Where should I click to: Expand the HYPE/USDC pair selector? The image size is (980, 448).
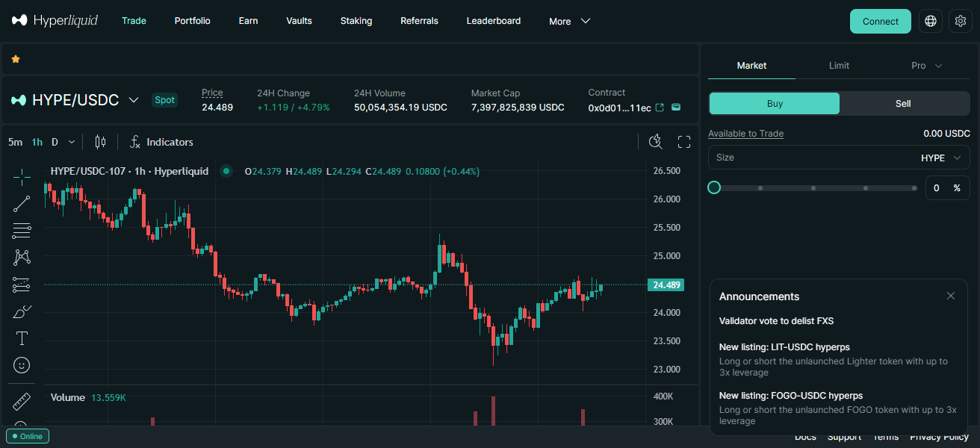[134, 100]
